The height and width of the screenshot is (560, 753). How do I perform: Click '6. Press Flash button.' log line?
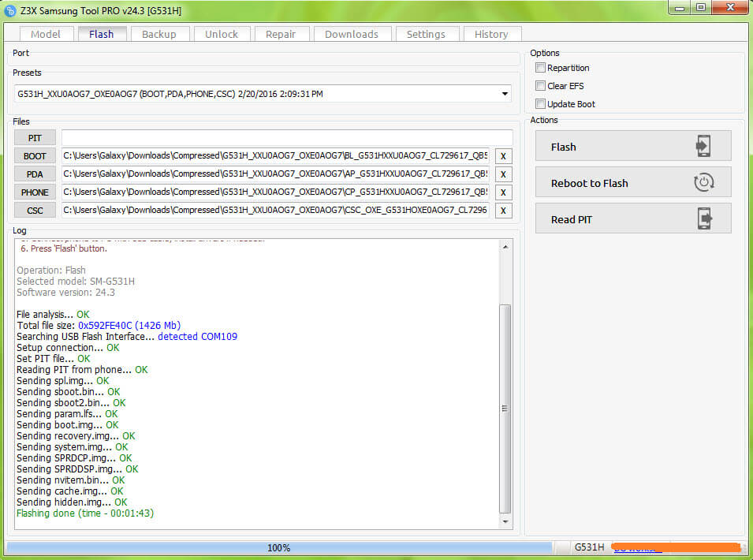pyautogui.click(x=64, y=248)
